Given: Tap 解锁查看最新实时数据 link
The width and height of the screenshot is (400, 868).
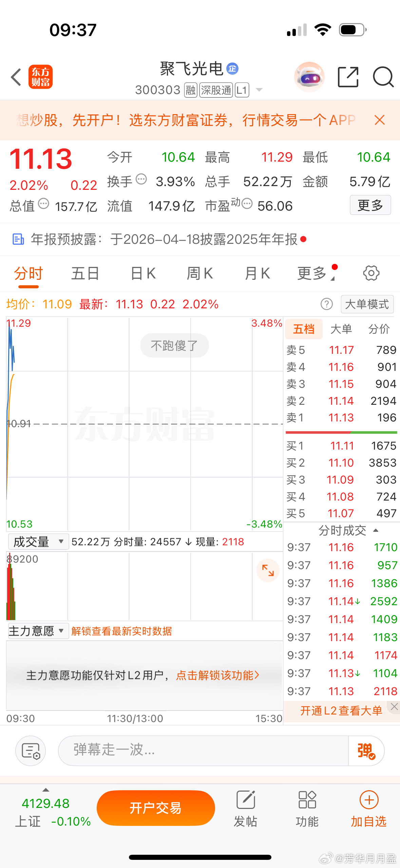Looking at the screenshot, I should click(x=121, y=631).
